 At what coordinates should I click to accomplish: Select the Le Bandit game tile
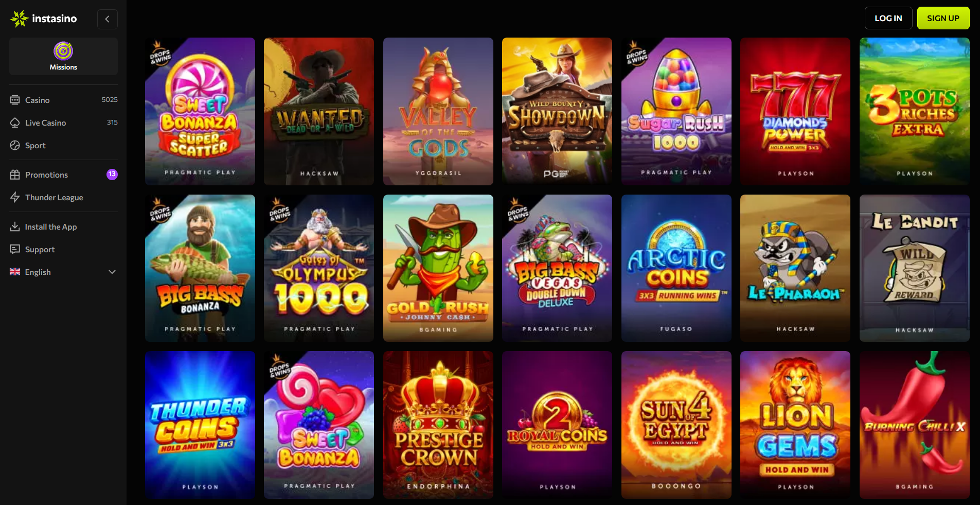914,268
